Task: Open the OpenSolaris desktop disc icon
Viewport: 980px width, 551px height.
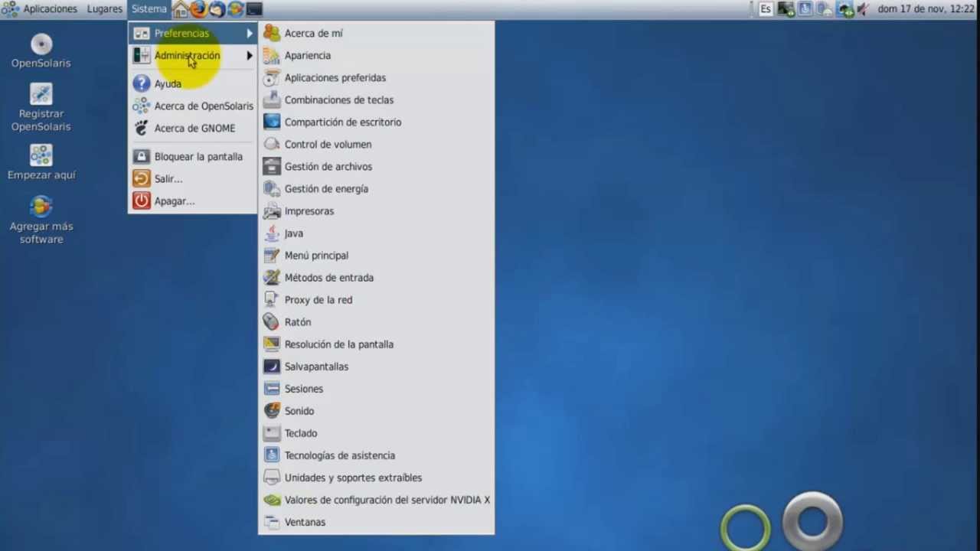Action: (x=41, y=44)
